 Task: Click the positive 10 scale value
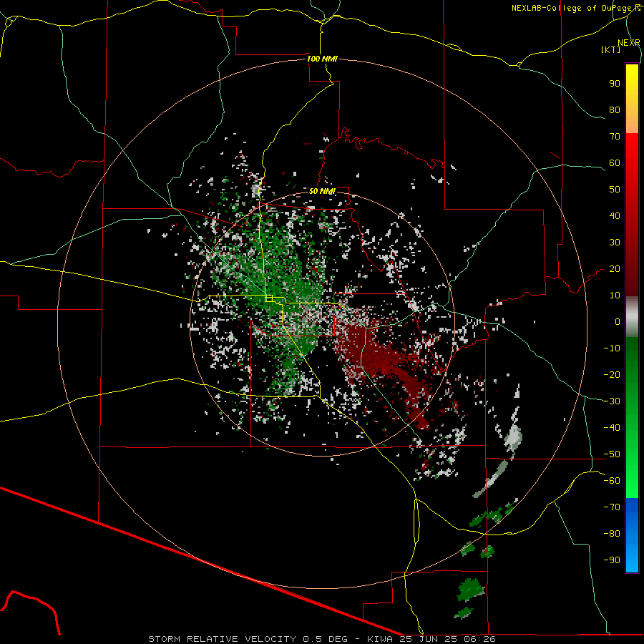tap(615, 296)
